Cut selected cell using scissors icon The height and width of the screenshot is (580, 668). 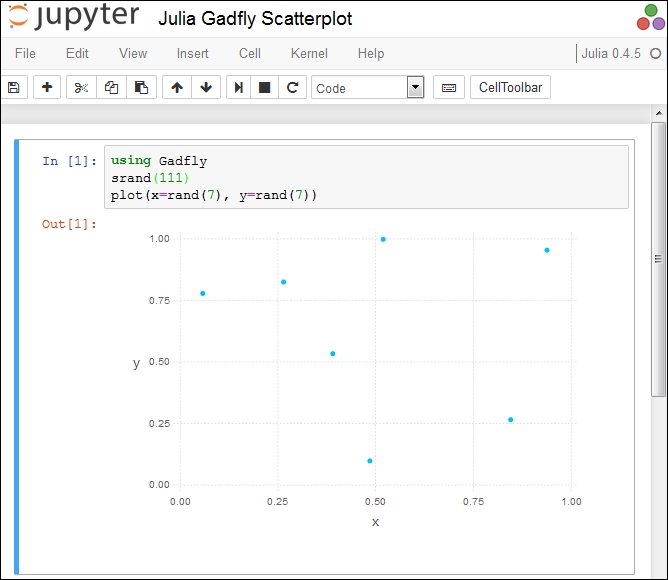[81, 87]
